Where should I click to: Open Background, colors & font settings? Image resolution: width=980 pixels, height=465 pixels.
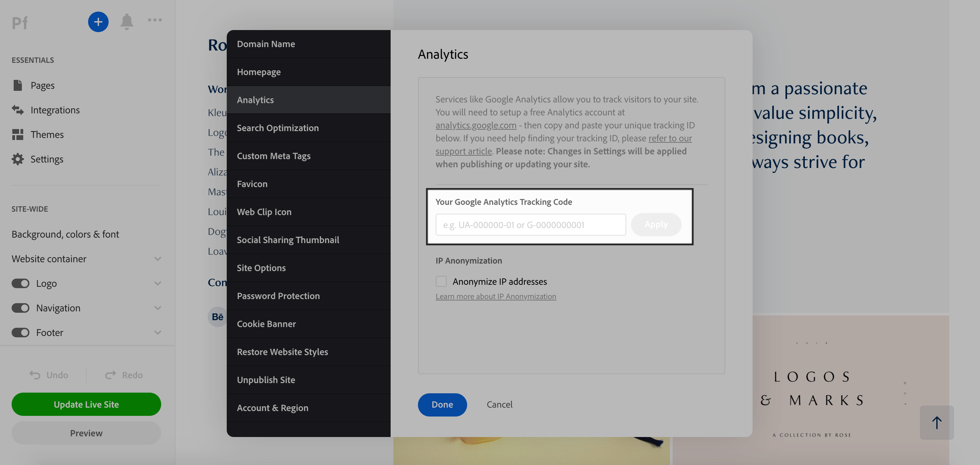coord(65,234)
